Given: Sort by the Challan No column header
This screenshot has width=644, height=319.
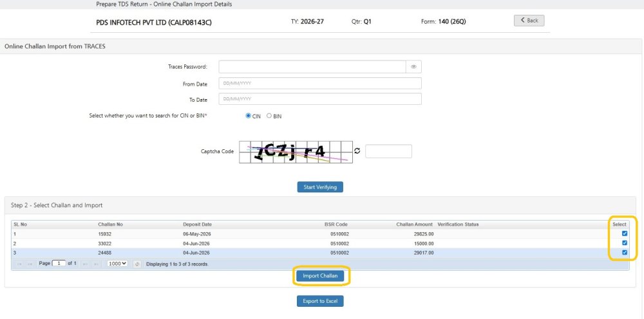Looking at the screenshot, I should (110, 224).
